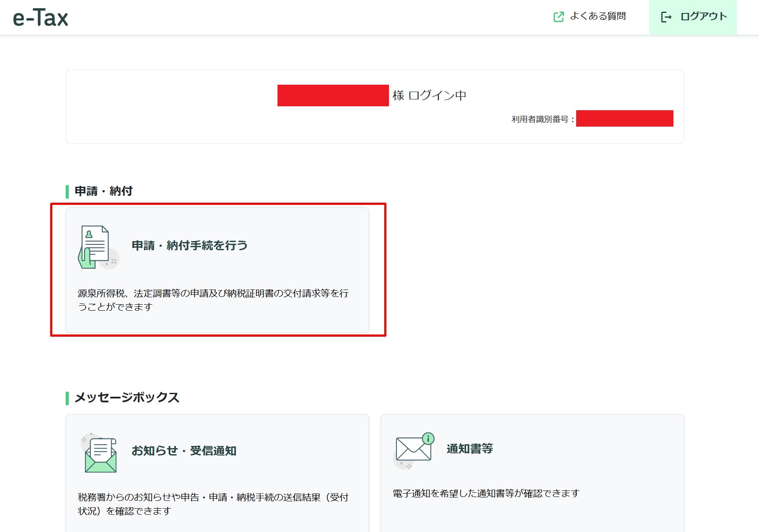Click the logout arrow icon next to ログアウト
Viewport: 759px width, 532px height.
(667, 16)
